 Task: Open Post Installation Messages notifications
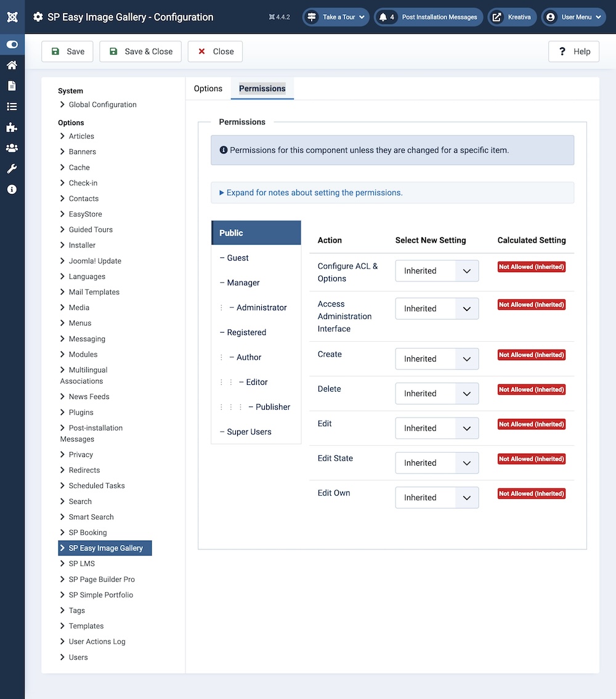click(429, 17)
